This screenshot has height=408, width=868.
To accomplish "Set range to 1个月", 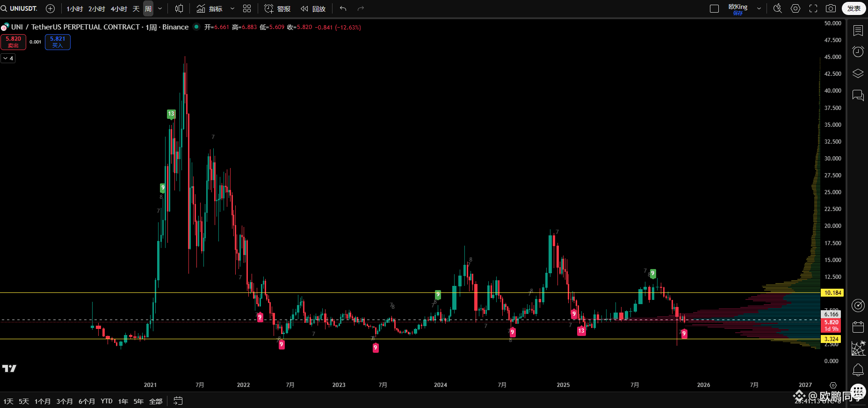I will click(43, 401).
